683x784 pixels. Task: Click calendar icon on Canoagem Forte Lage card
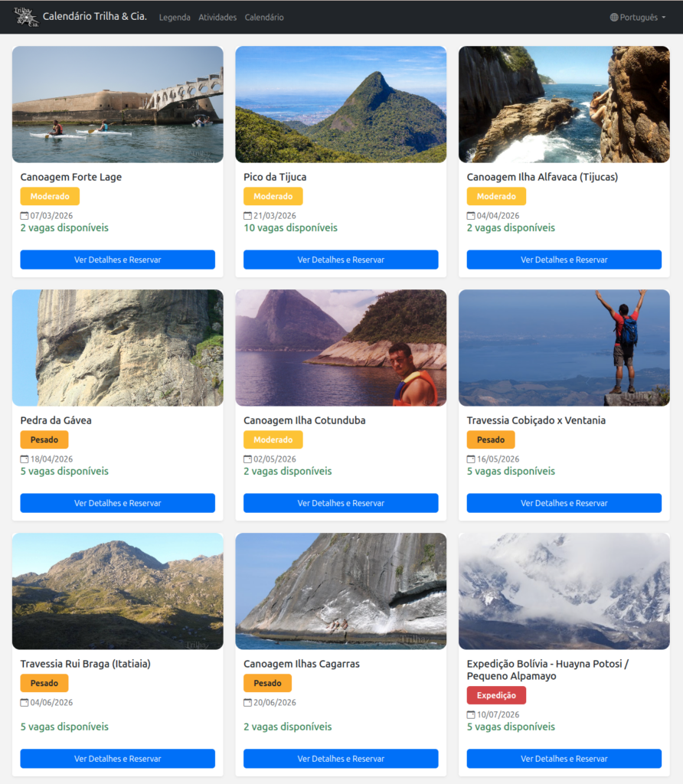click(25, 216)
